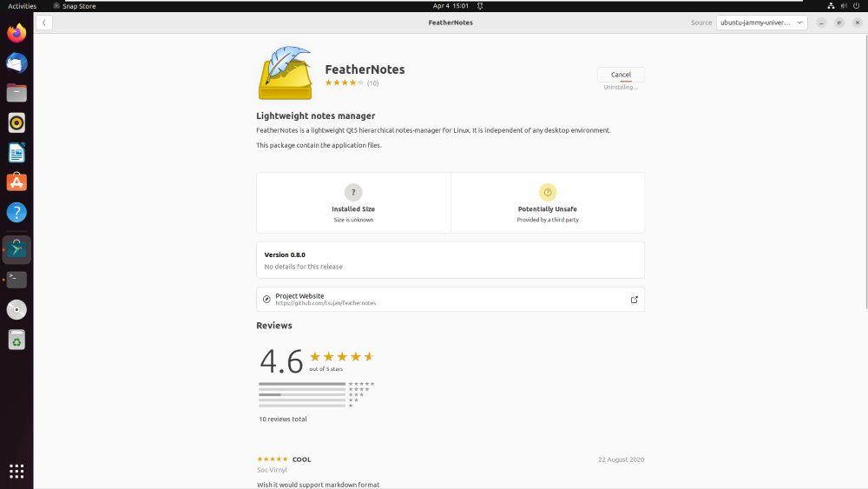This screenshot has width=868, height=489.
Task: Click the review date "22 August 2020"
Action: (621, 459)
